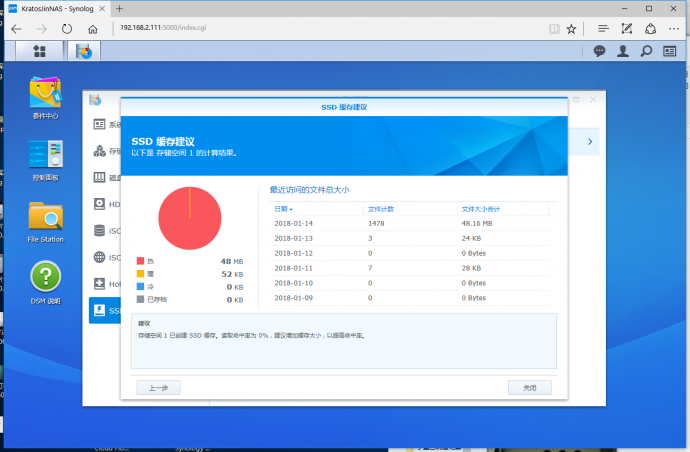The image size is (690, 452).
Task: Click the blue cold data legend swatch
Action: [x=140, y=287]
